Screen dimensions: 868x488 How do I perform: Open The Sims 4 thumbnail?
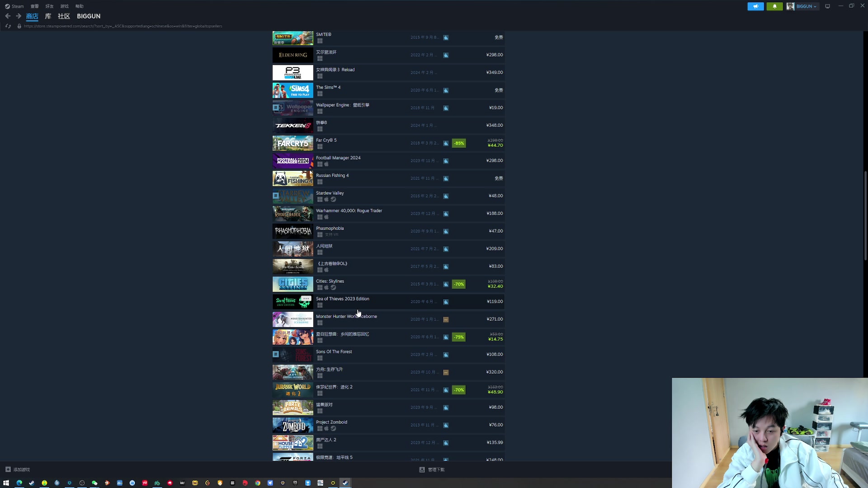pyautogui.click(x=292, y=90)
